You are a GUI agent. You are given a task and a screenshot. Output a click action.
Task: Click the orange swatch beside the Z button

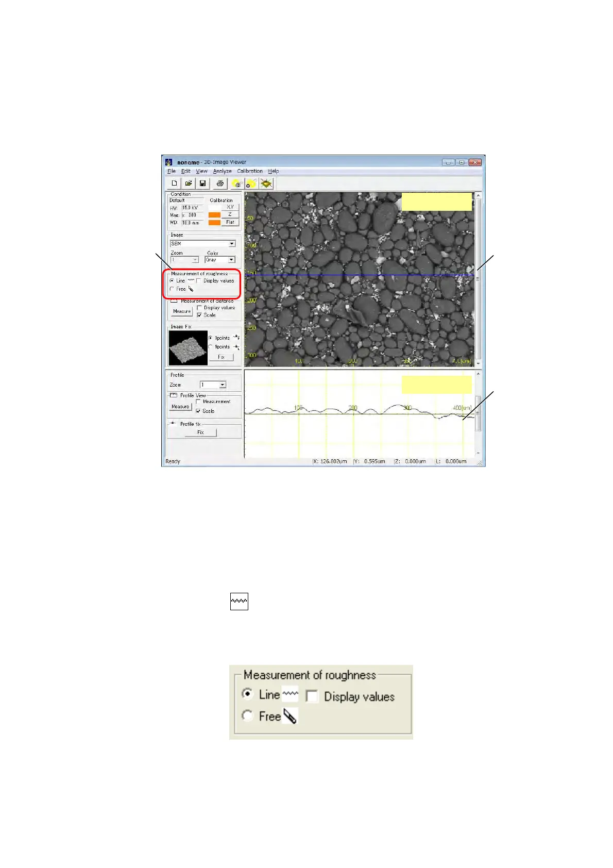pos(214,215)
